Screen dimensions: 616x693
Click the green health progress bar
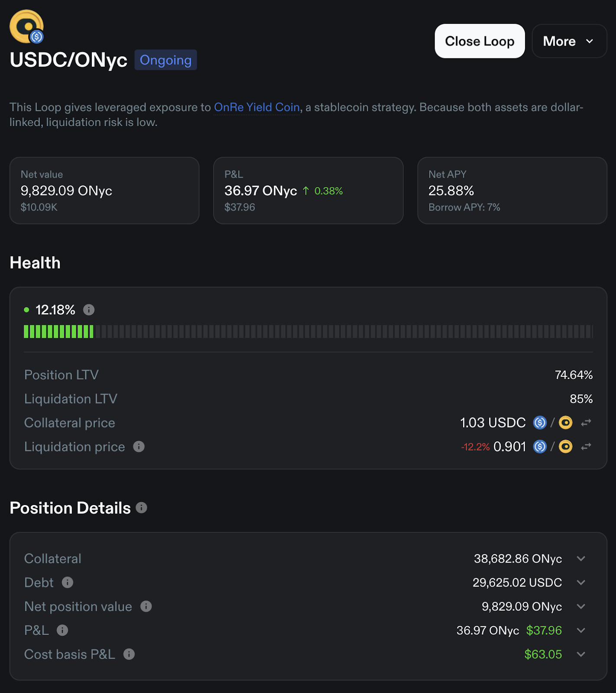(x=58, y=332)
